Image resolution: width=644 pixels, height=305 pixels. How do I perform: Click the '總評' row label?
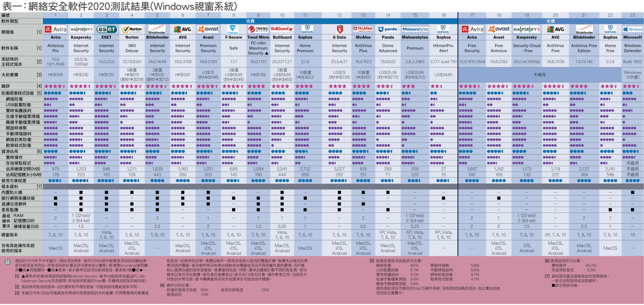pyautogui.click(x=6, y=86)
